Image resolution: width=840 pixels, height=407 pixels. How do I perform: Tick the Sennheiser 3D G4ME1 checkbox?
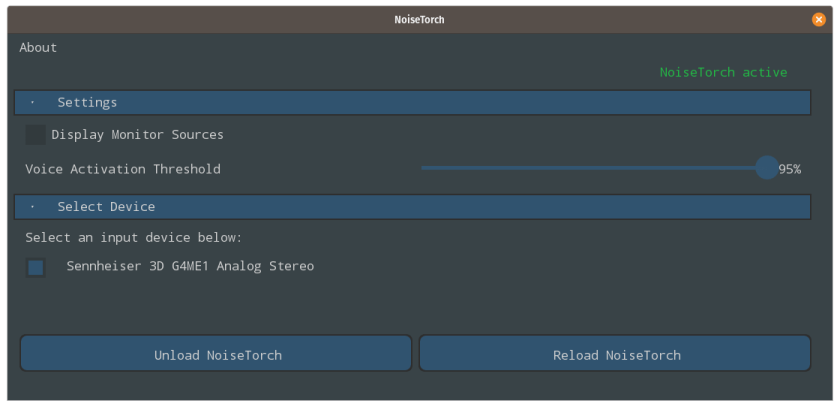[x=36, y=267]
